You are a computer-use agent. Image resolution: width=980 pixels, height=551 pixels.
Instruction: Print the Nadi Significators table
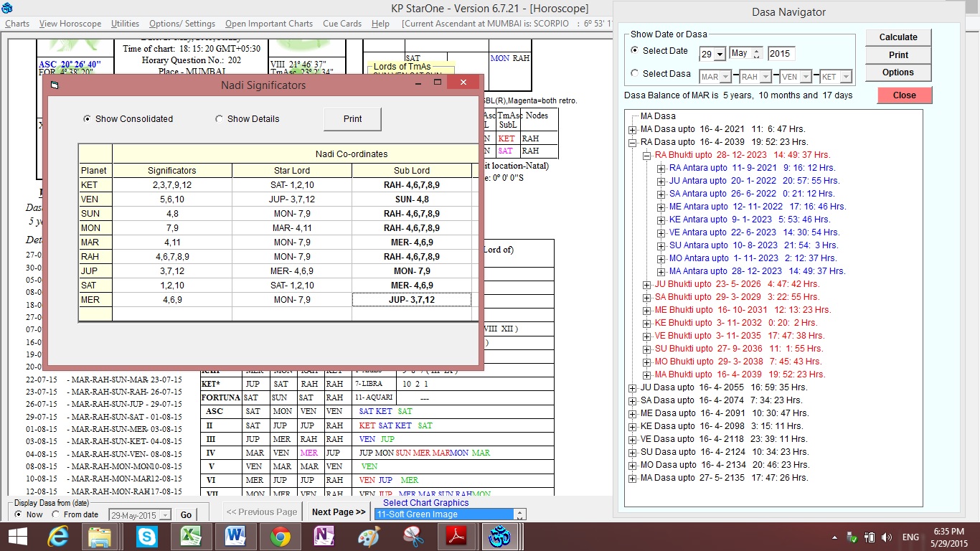(x=352, y=119)
